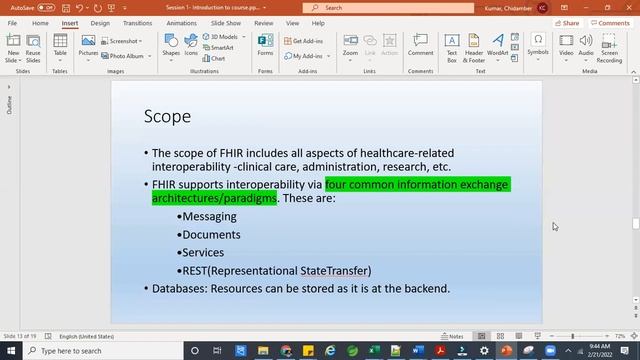The height and width of the screenshot is (360, 640).
Task: Click the Audio icon
Action: click(586, 41)
